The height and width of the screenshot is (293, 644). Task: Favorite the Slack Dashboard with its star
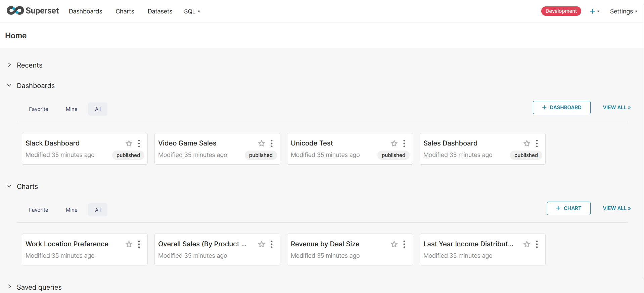129,143
